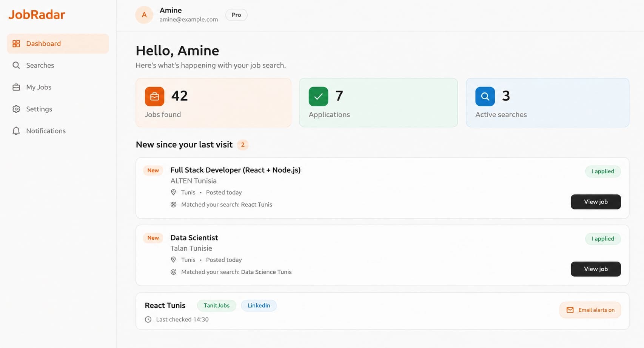Click the envelope icon in Email alerts
644x348 pixels.
point(570,310)
